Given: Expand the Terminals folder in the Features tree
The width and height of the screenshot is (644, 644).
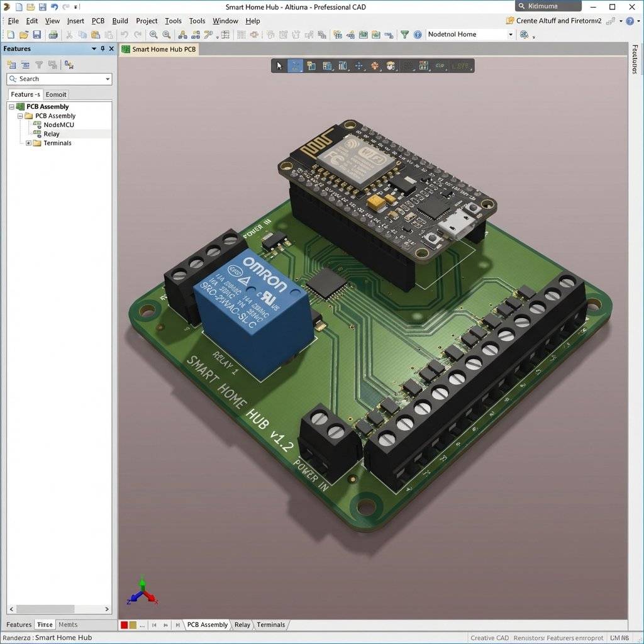Looking at the screenshot, I should pyautogui.click(x=28, y=143).
